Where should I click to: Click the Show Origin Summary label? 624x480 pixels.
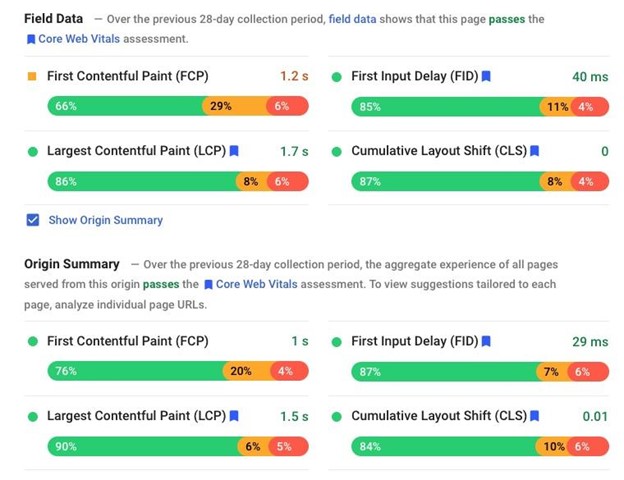105,220
